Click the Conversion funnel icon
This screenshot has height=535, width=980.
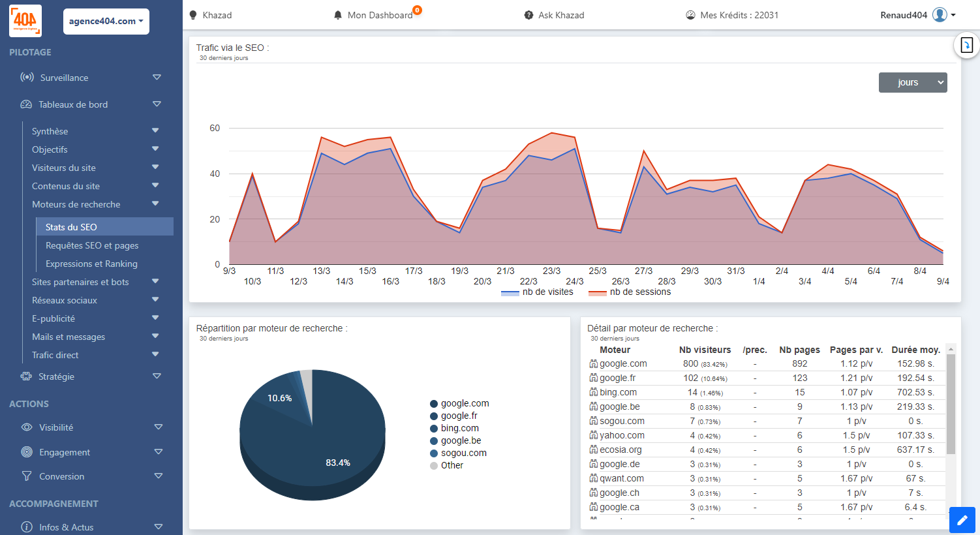click(x=27, y=476)
